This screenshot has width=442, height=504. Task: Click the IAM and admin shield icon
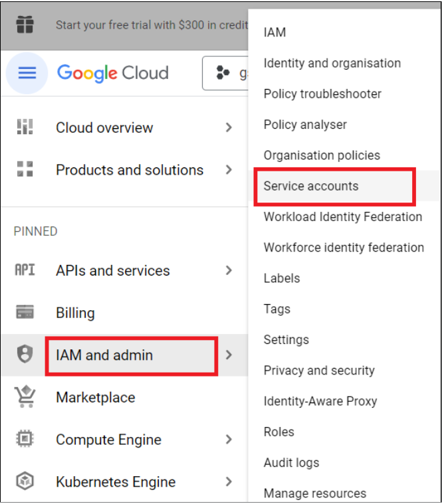click(25, 354)
